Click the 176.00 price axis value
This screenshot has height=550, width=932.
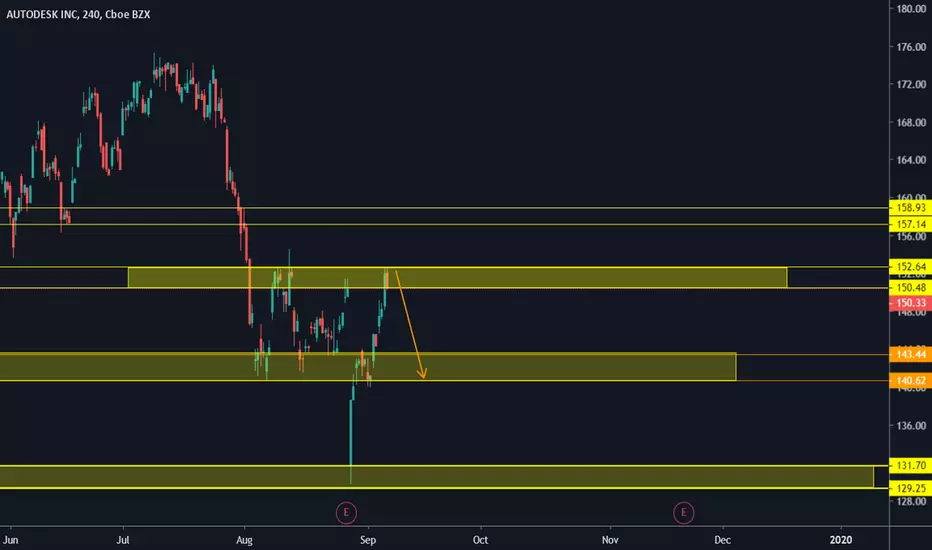point(911,47)
